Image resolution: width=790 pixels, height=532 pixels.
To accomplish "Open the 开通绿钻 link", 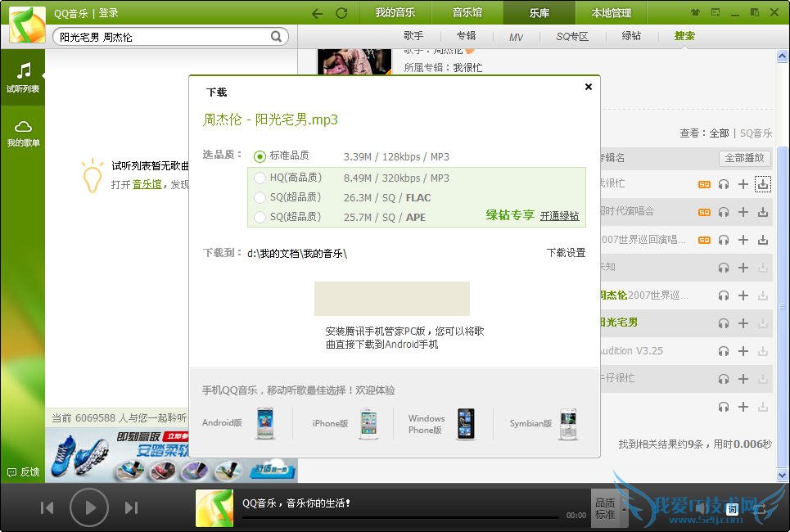I will [x=559, y=216].
